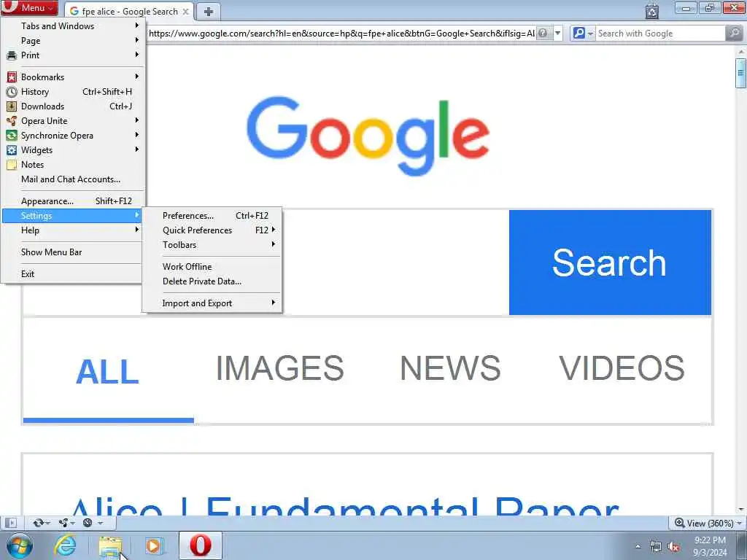Open the red Opera Menu button
The image size is (747, 560).
29,7
